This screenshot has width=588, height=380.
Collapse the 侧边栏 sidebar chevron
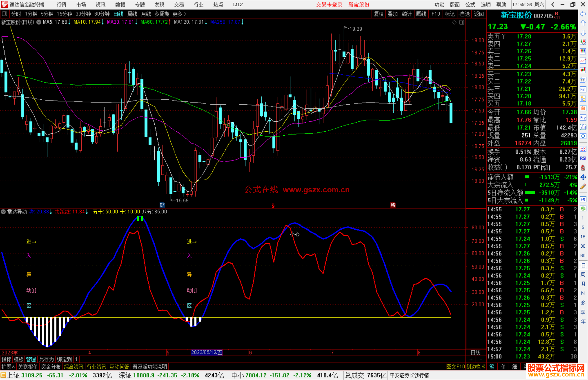(x=484, y=367)
